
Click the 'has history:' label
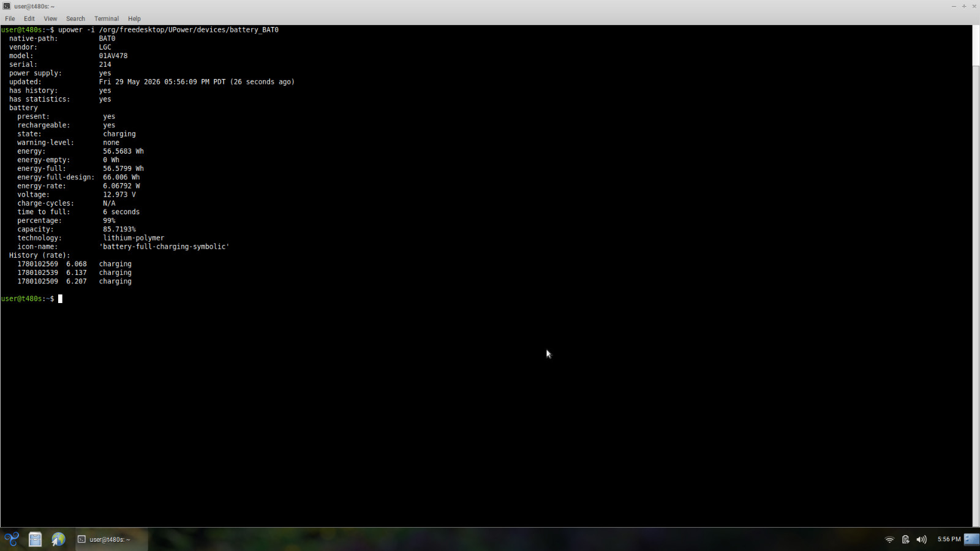pyautogui.click(x=33, y=91)
